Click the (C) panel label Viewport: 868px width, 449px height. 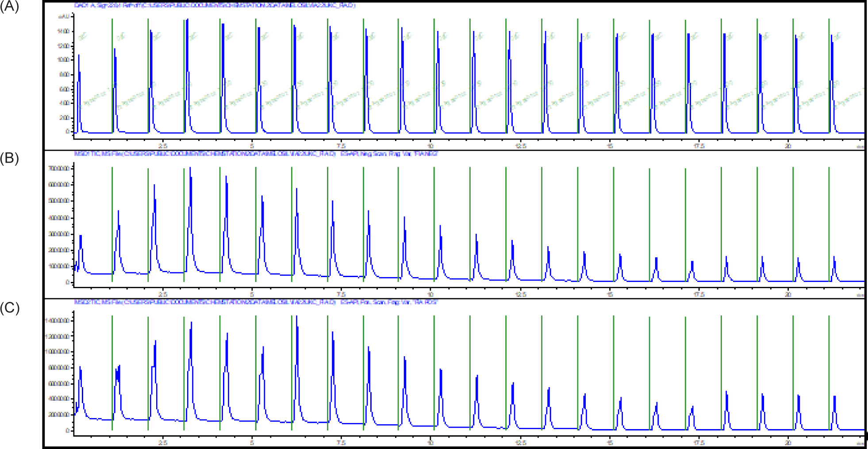point(10,308)
